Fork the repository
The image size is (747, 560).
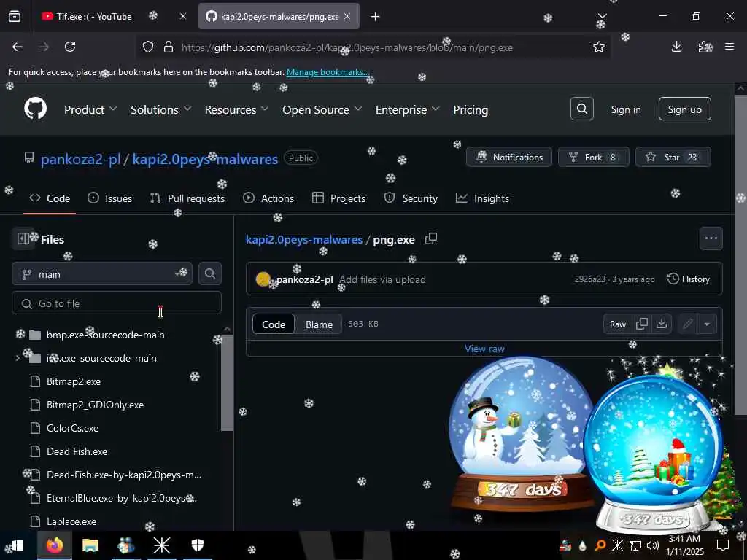593,157
